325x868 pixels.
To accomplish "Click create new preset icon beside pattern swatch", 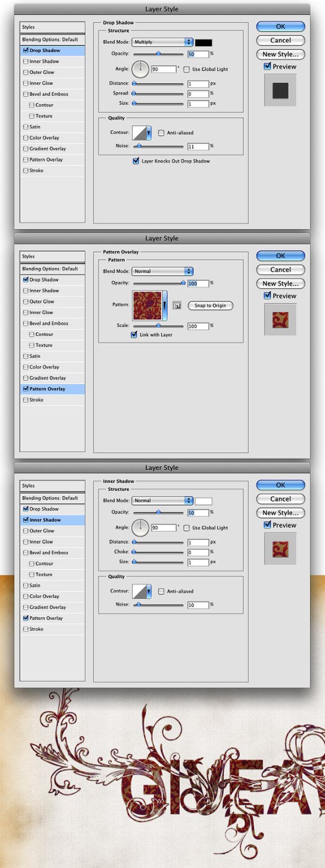I will (x=177, y=306).
